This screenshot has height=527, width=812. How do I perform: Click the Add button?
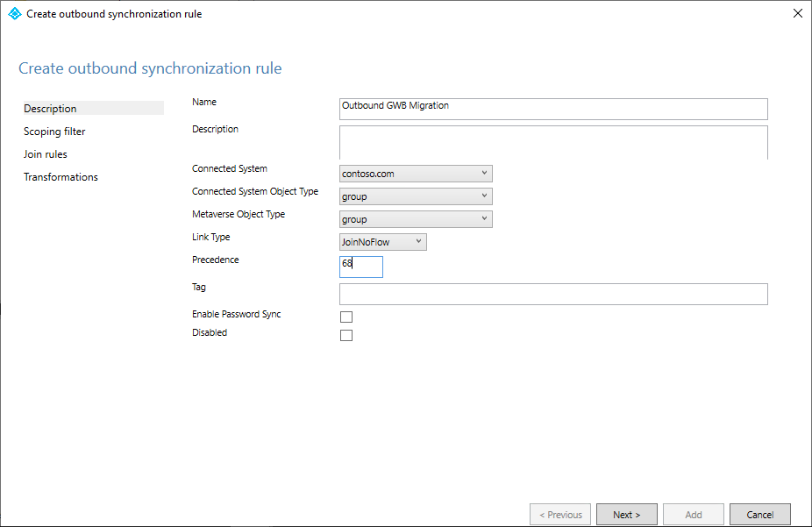694,515
